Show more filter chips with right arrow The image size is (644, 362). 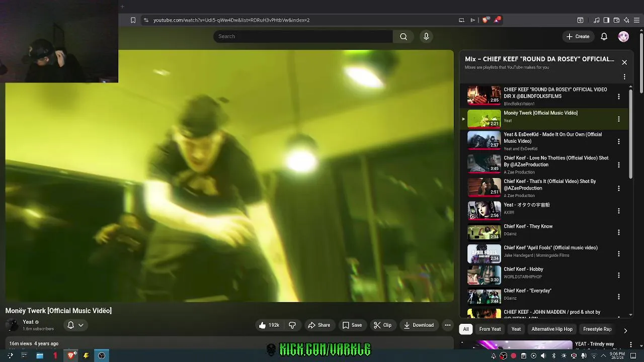pos(625,330)
